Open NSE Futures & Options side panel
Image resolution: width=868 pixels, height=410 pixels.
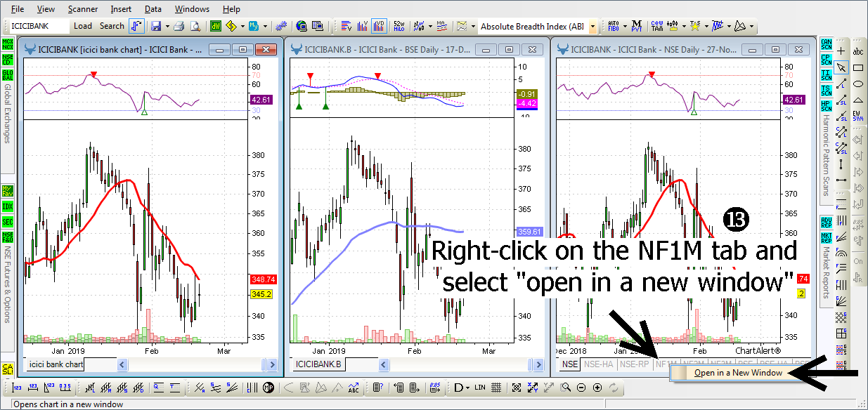pos(7,284)
